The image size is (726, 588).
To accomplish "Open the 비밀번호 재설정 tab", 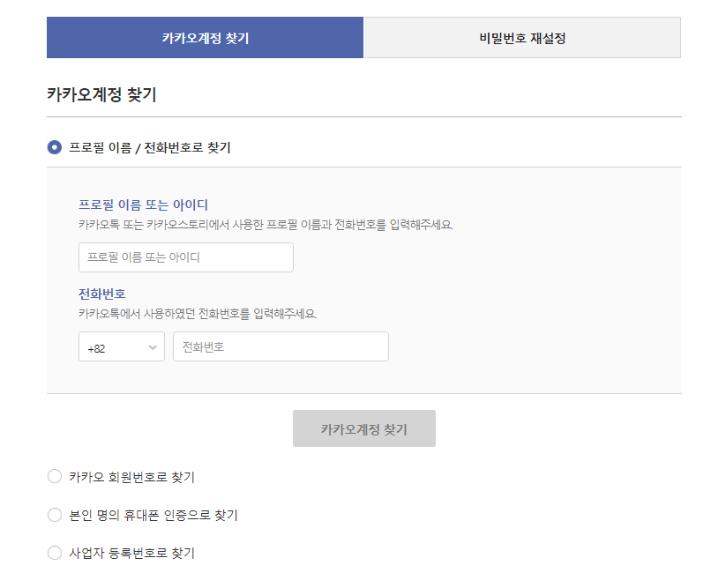I will click(x=522, y=38).
